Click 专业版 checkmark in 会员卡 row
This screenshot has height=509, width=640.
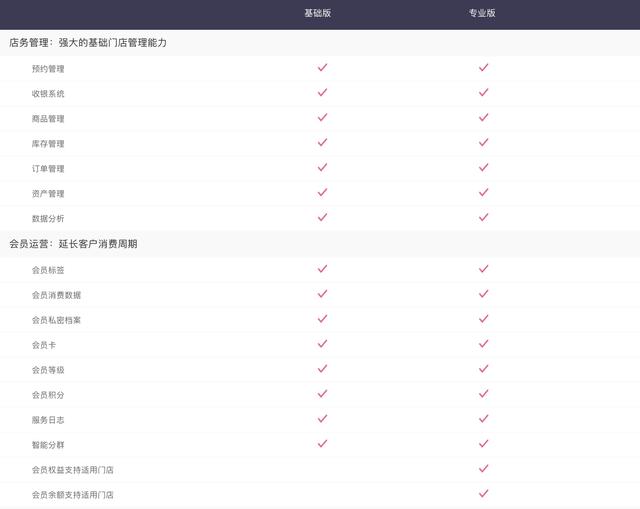pyautogui.click(x=484, y=343)
